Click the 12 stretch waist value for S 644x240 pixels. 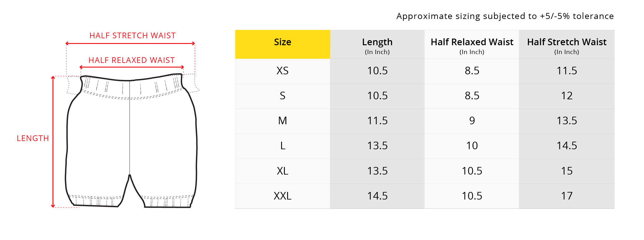click(567, 96)
